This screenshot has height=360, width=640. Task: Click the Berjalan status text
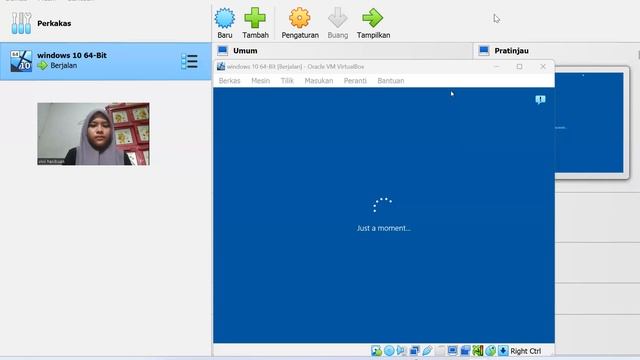[x=64, y=65]
